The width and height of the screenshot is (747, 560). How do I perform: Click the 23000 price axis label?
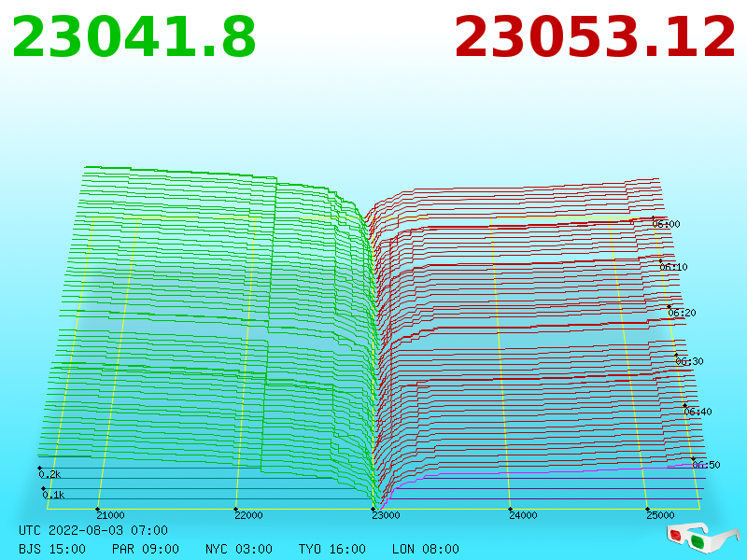point(386,515)
